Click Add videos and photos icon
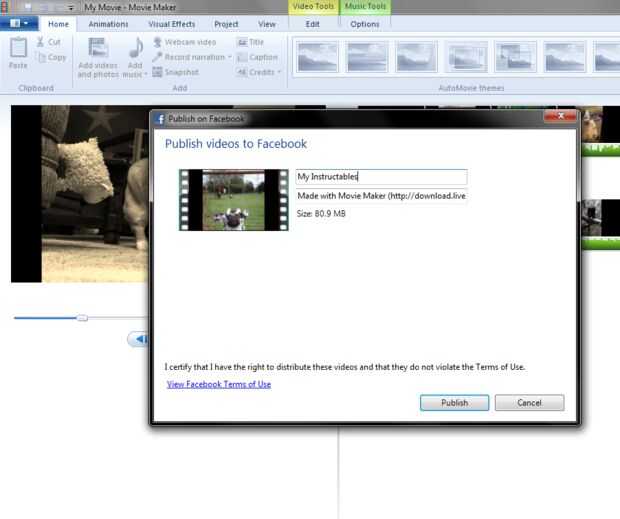The image size is (620, 519). click(x=98, y=48)
